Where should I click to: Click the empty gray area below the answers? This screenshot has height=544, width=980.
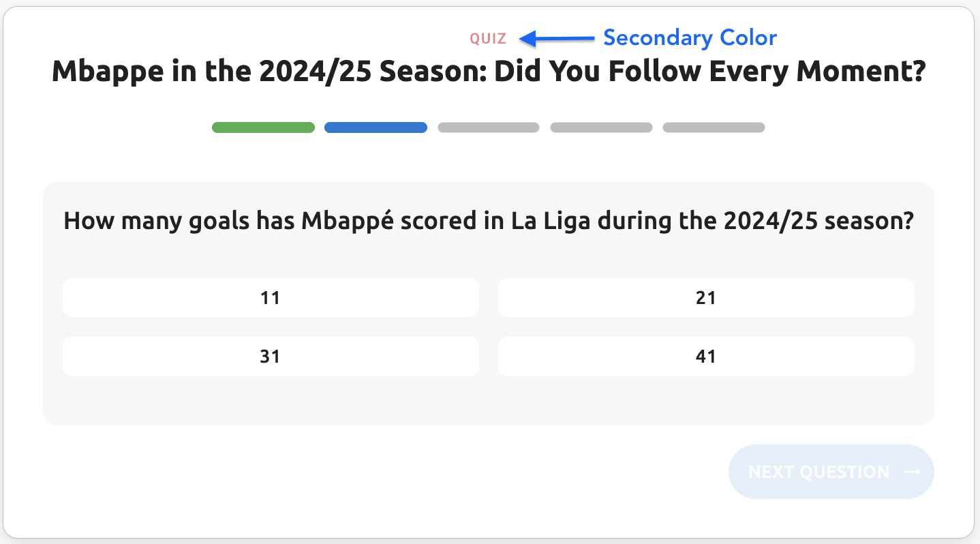click(488, 401)
